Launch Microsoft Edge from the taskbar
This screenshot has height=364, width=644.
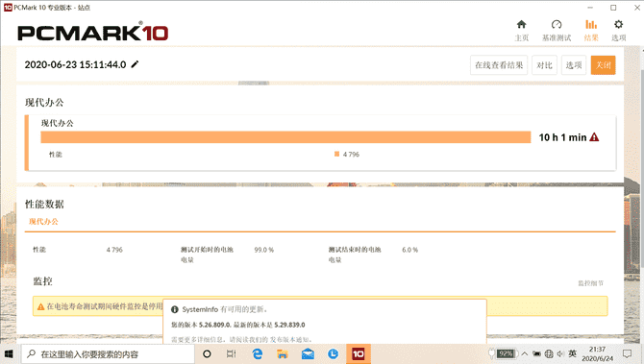point(258,353)
